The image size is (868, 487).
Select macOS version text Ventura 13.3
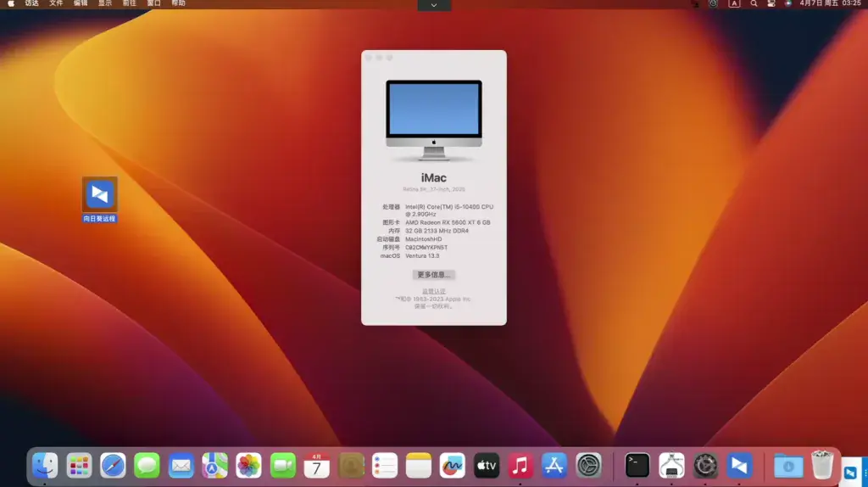(422, 256)
